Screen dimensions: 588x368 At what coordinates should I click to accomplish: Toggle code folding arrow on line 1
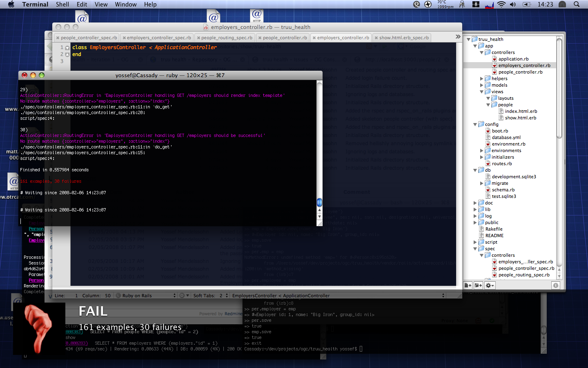[67, 48]
